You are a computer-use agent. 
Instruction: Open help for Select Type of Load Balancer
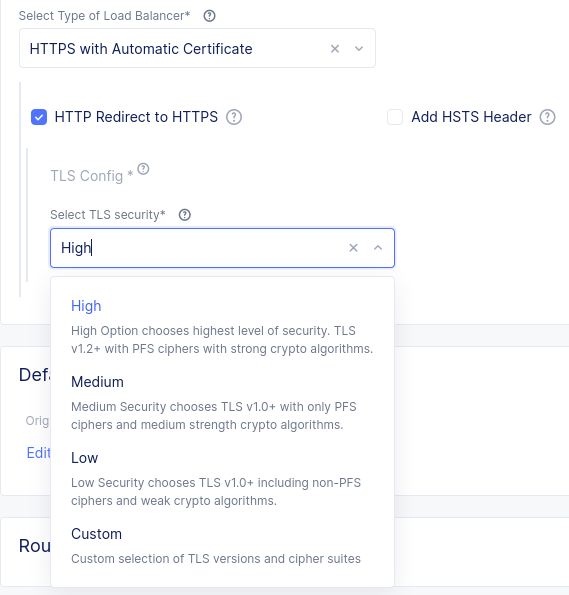pyautogui.click(x=209, y=16)
